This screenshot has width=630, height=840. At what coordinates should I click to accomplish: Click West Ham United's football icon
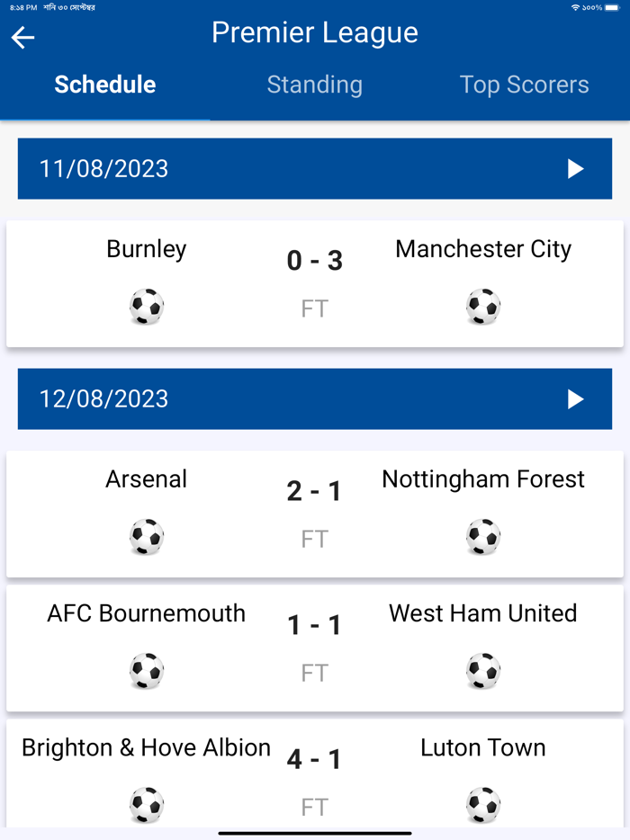pos(483,670)
